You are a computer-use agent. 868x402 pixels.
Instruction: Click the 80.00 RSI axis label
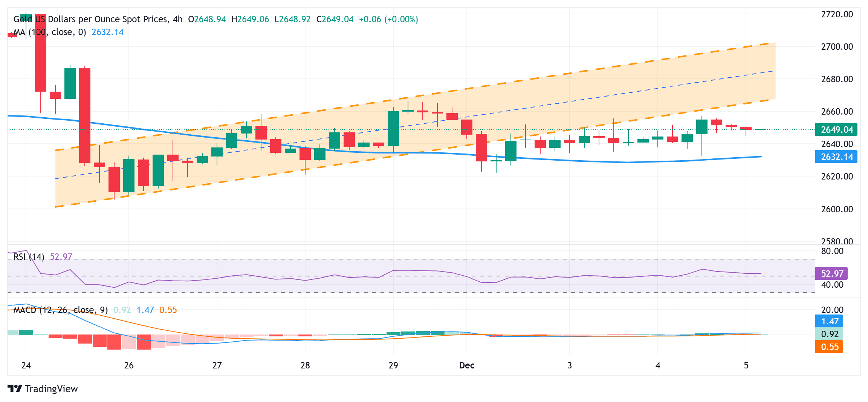coord(832,251)
